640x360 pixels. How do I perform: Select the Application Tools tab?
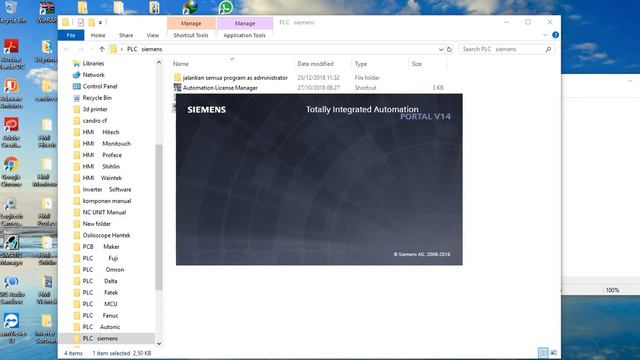click(x=244, y=36)
